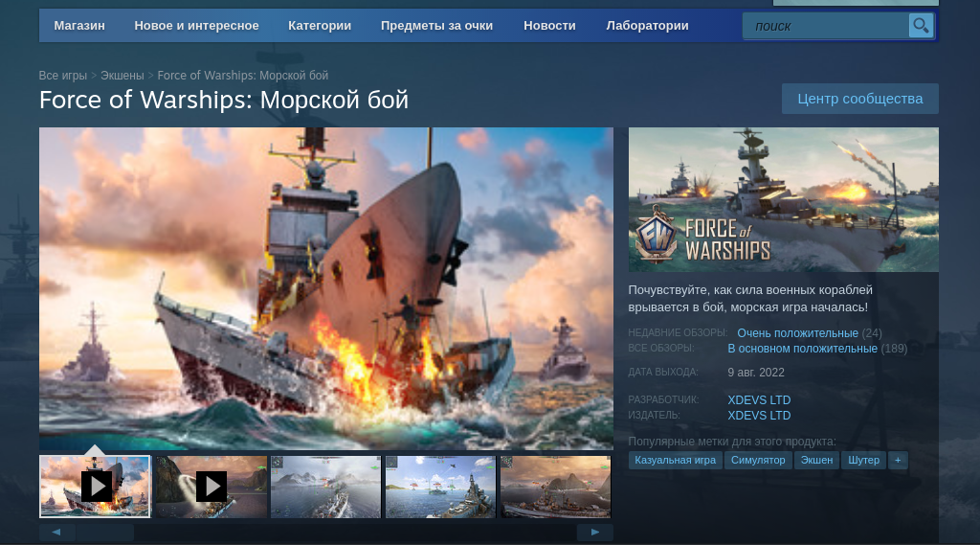Follow the Все игры breadcrumb link
This screenshot has width=980, height=545.
click(x=62, y=75)
